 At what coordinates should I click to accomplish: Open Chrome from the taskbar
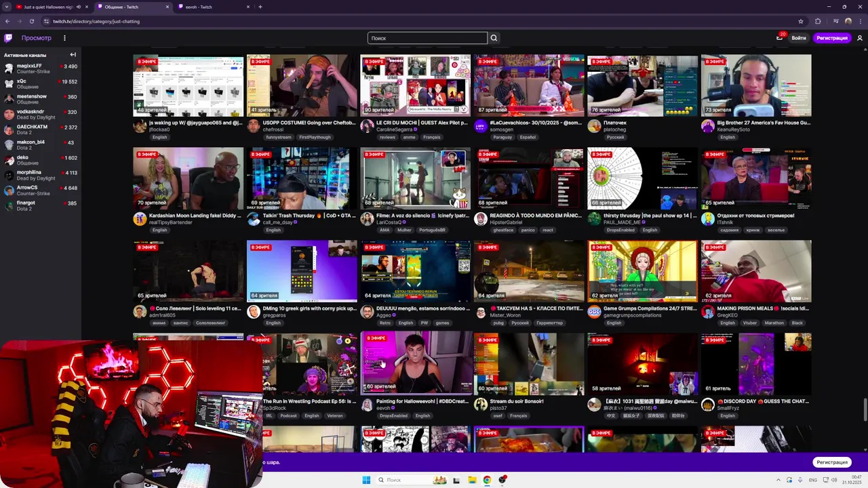tap(487, 480)
